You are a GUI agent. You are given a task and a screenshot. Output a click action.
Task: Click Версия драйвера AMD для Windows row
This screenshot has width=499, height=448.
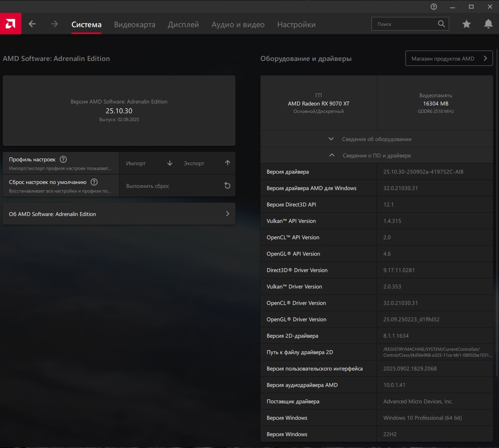pos(377,188)
